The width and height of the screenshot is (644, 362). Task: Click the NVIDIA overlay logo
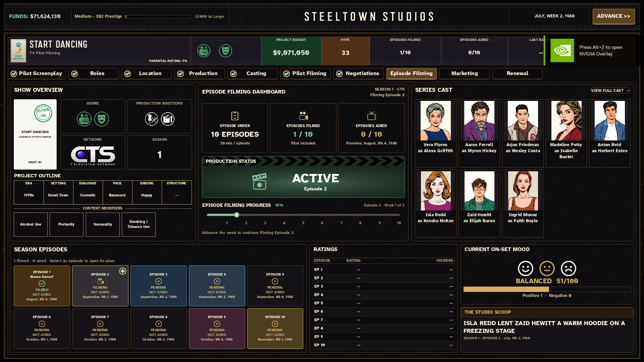(x=562, y=51)
